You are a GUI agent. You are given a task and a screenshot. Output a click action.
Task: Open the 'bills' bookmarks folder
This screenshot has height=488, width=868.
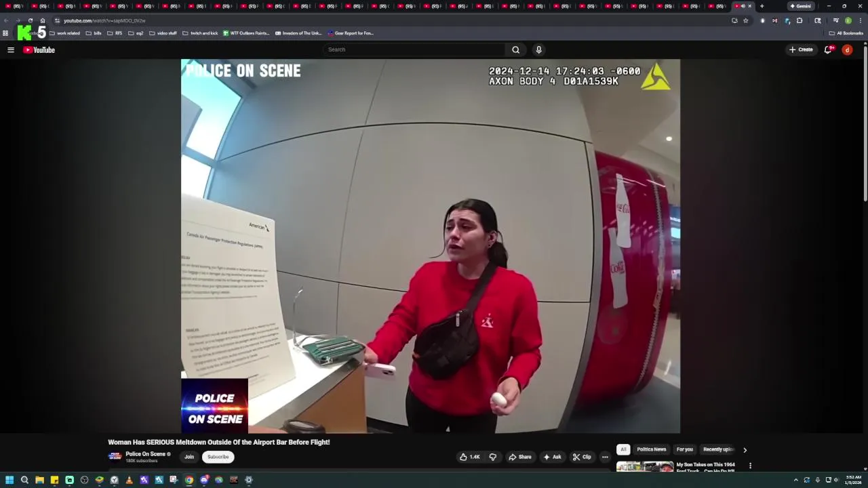94,33
